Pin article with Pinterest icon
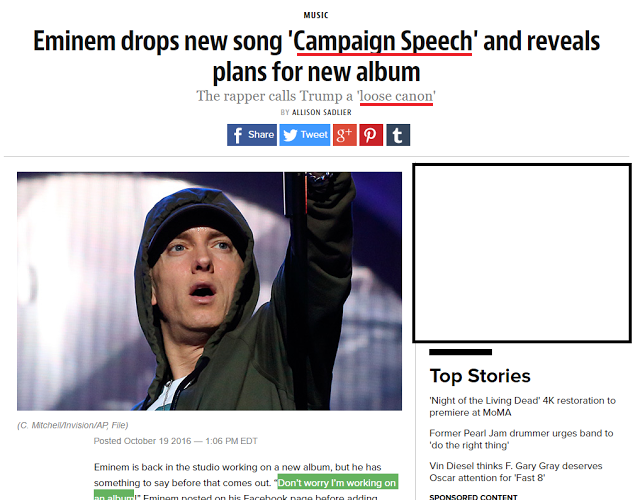640x500 pixels. [x=371, y=135]
